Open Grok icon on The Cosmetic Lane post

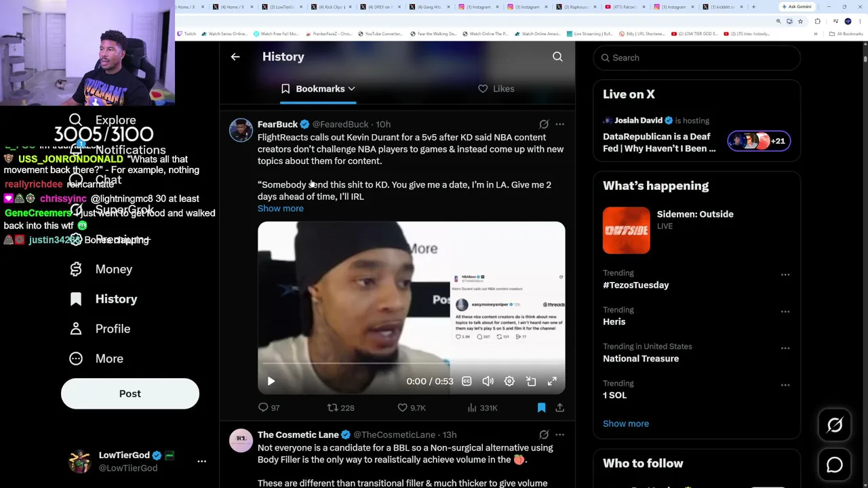pyautogui.click(x=544, y=434)
